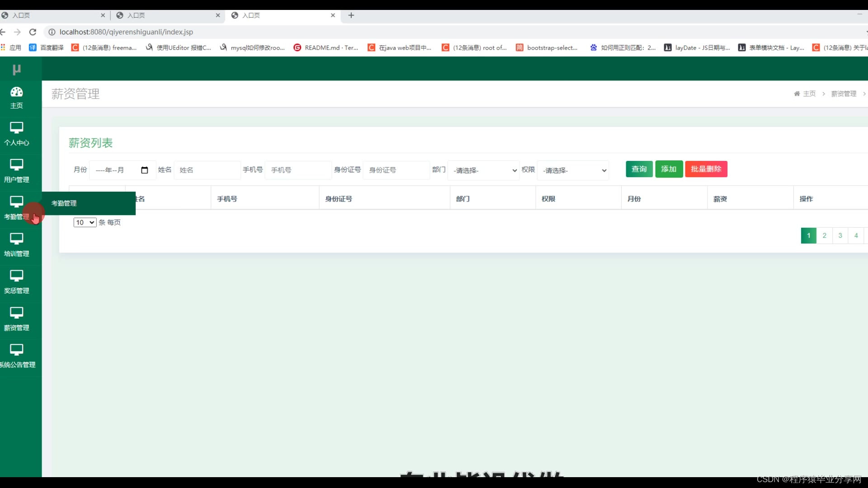Select 考勤管理 flyout submenu item
Screen dimensions: 868x488
click(x=64, y=203)
